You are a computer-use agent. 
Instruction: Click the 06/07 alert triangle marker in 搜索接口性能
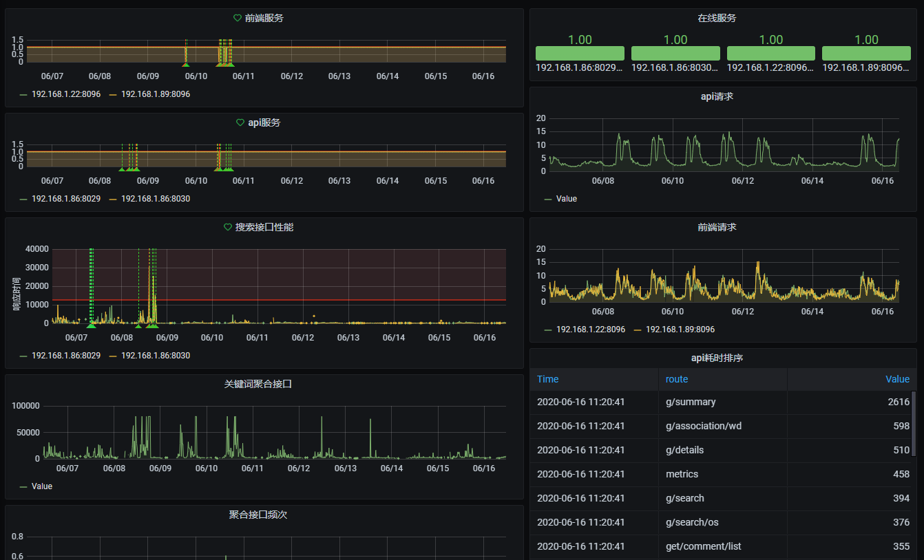pos(91,325)
